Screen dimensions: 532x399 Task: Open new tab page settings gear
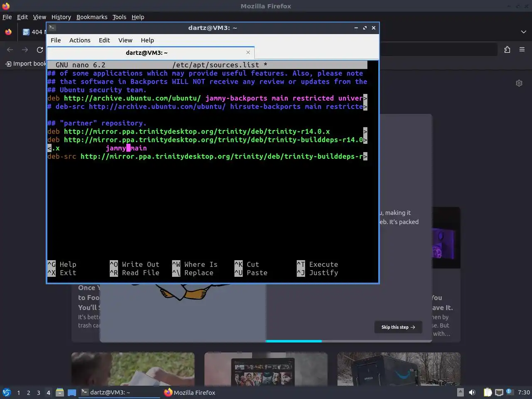(519, 83)
